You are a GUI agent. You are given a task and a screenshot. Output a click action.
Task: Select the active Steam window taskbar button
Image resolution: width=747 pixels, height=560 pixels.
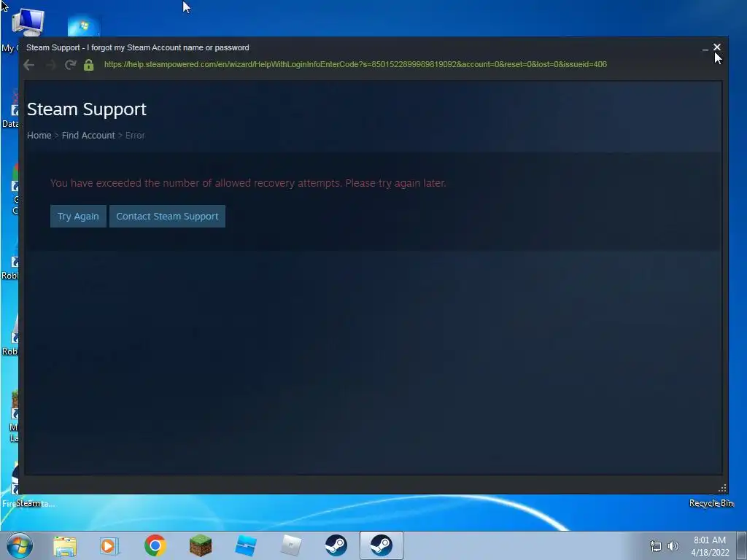[381, 545]
